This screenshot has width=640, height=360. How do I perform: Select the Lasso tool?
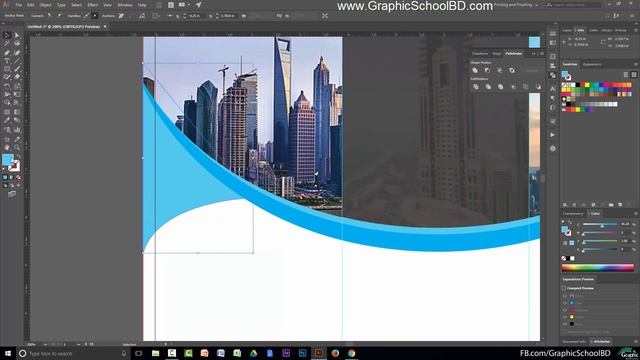coord(17,44)
